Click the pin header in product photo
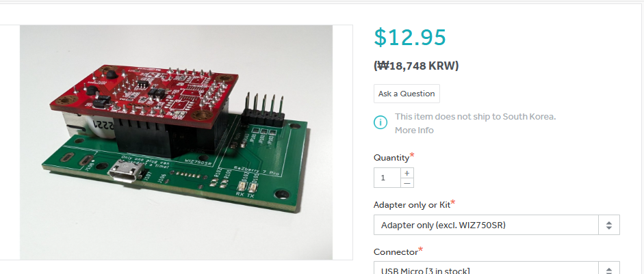644x274 pixels. 265,109
